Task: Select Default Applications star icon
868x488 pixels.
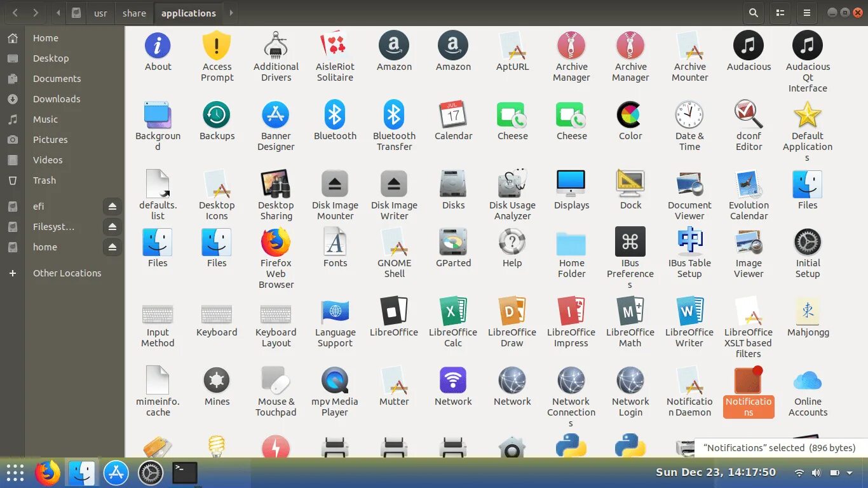Action: (x=808, y=115)
